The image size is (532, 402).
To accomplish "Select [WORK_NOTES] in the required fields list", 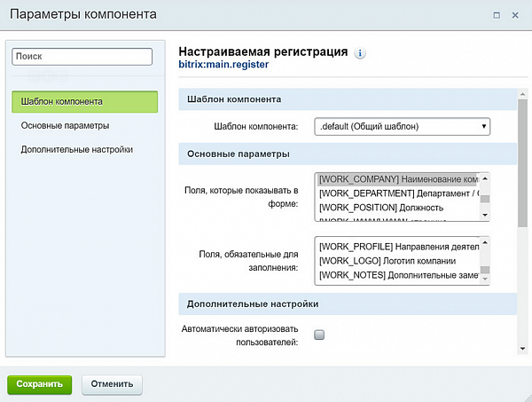I will tap(396, 275).
